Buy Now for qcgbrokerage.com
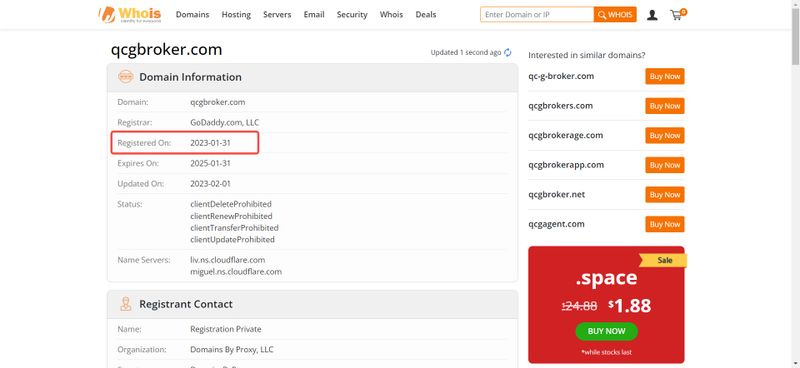This screenshot has height=368, width=800. click(665, 136)
